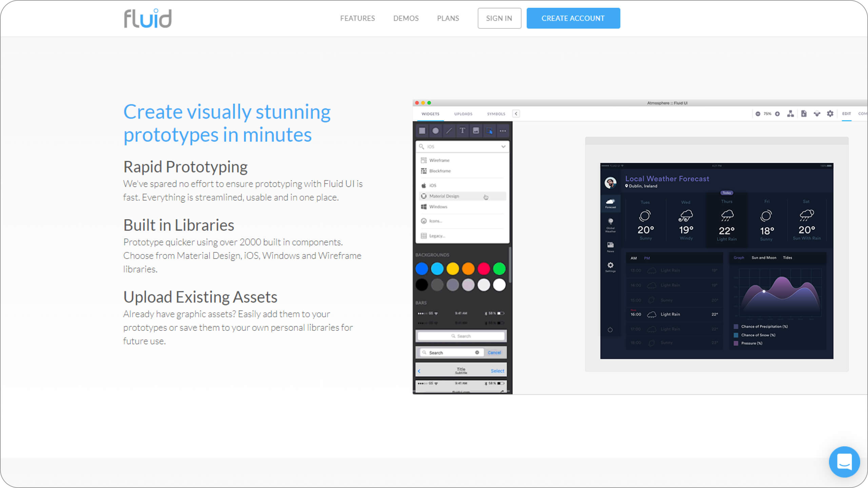Viewport: 868px width, 488px height.
Task: Choose the Material Design library
Action: click(x=462, y=196)
